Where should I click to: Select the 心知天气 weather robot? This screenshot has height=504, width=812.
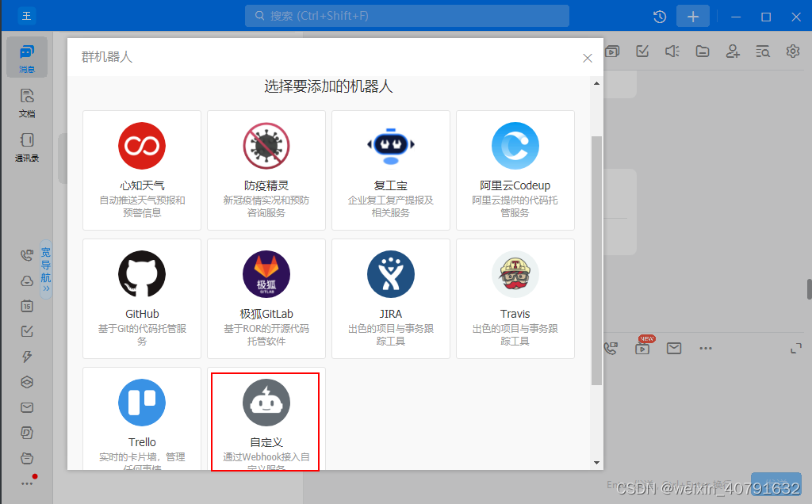[142, 170]
